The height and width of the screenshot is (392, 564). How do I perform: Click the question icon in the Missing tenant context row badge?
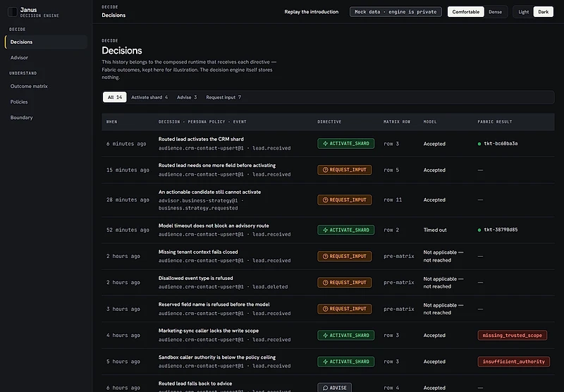[325, 257]
